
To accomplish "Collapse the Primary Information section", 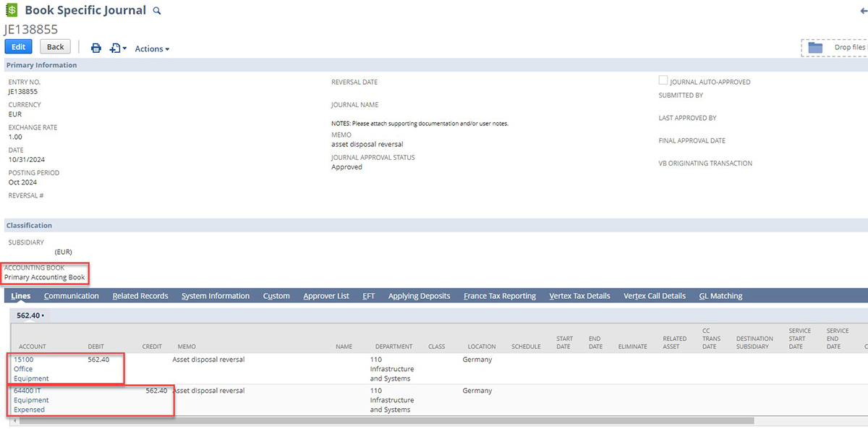I will click(42, 65).
